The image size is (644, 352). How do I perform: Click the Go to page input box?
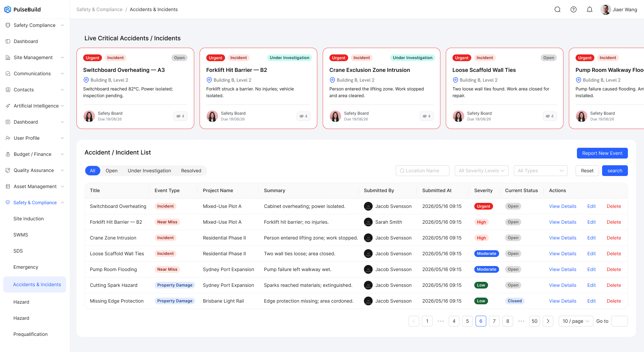click(620, 321)
